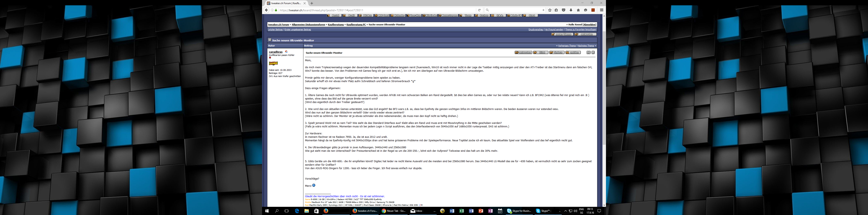Click the Zitat button on the post
Viewport: 868px width, 215px height.
click(x=540, y=53)
